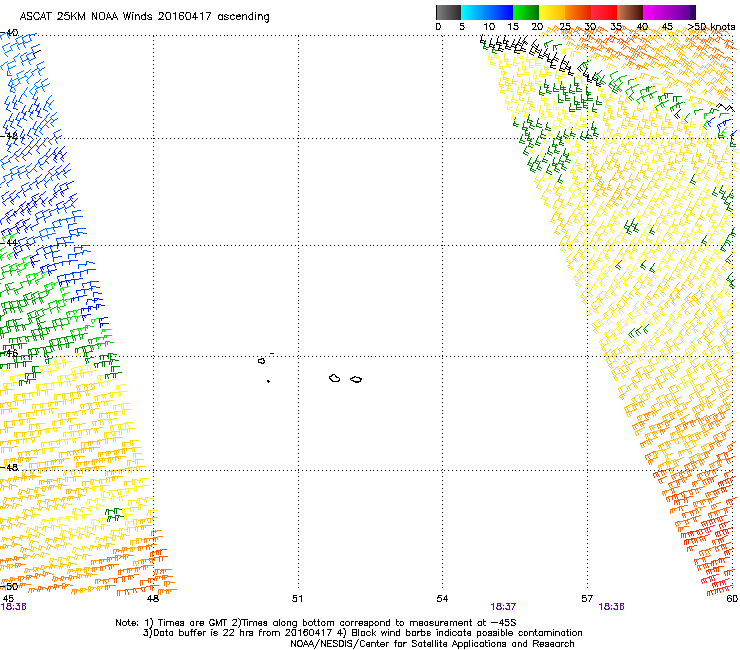Viewport: 740px width, 650px height.
Task: Click the -48 latitude label
Action: pyautogui.click(x=9, y=467)
